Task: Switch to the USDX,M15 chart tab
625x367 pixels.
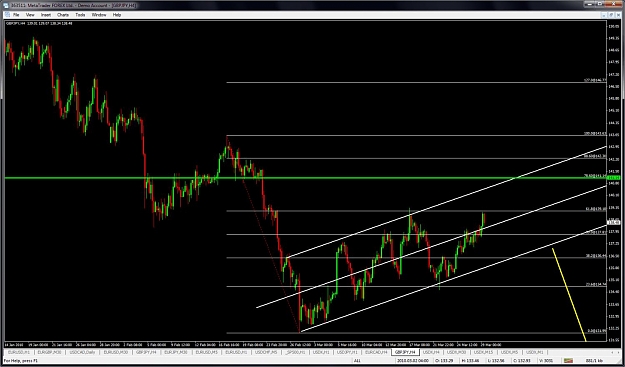Action: pos(483,352)
